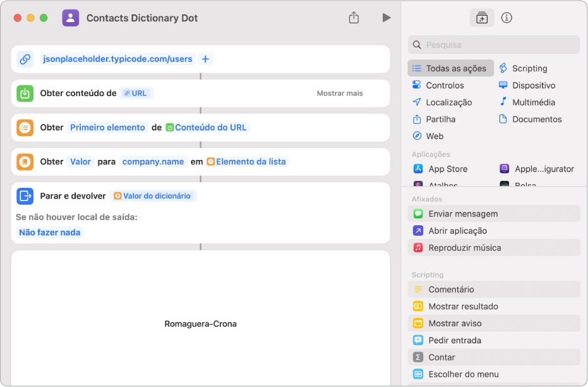
Task: Add another URL with the plus button
Action: click(x=205, y=59)
